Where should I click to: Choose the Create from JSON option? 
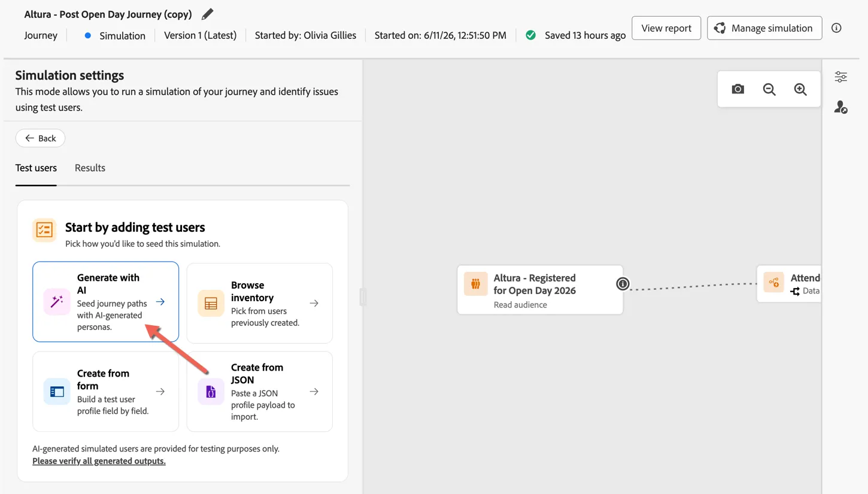(x=260, y=392)
